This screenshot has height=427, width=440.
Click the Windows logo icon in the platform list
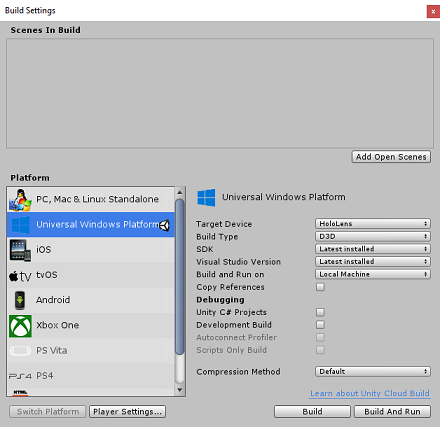pyautogui.click(x=20, y=225)
